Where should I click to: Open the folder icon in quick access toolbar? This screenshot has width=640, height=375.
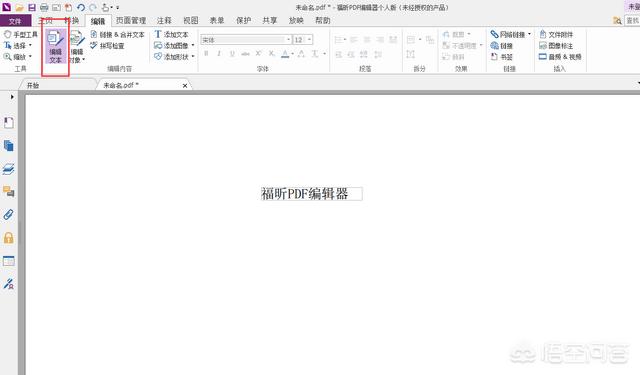(x=19, y=7)
